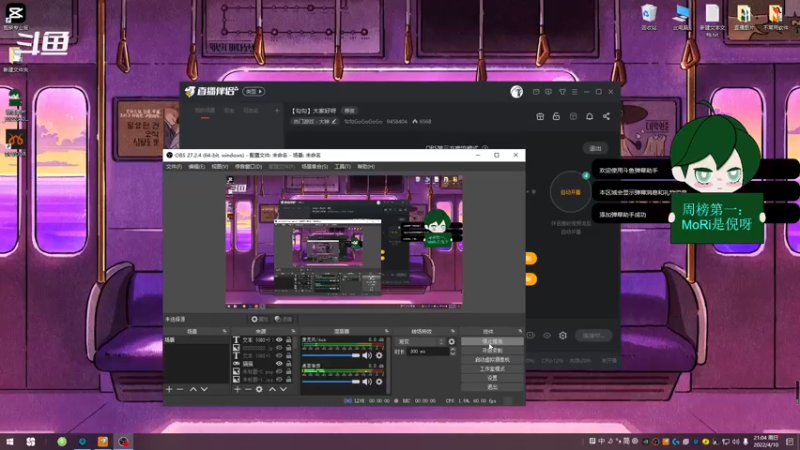This screenshot has height=450, width=800.
Task: Open CapCut desktop shortcut
Action: click(15, 16)
